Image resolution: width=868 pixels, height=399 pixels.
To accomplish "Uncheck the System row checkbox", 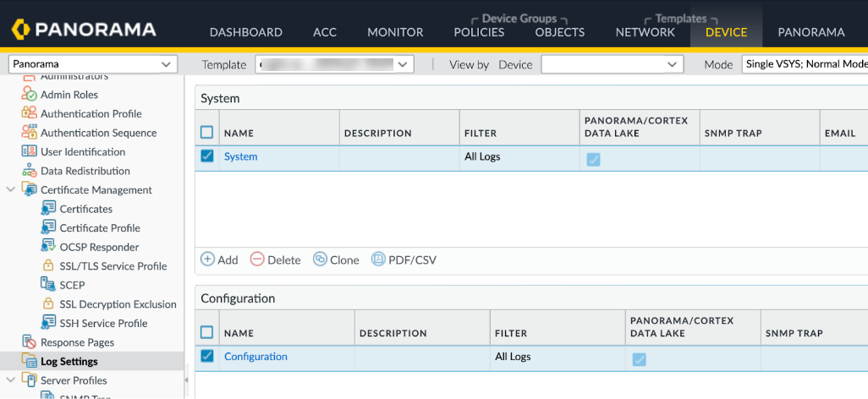I will [207, 156].
